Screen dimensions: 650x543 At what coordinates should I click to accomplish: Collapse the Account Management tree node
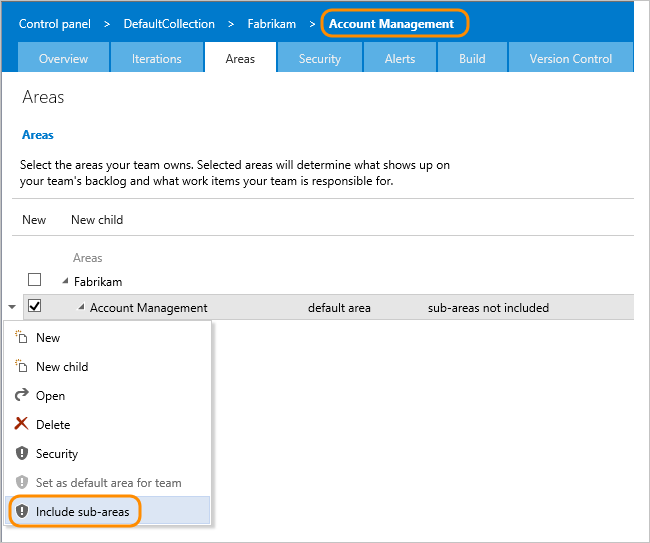tap(82, 307)
